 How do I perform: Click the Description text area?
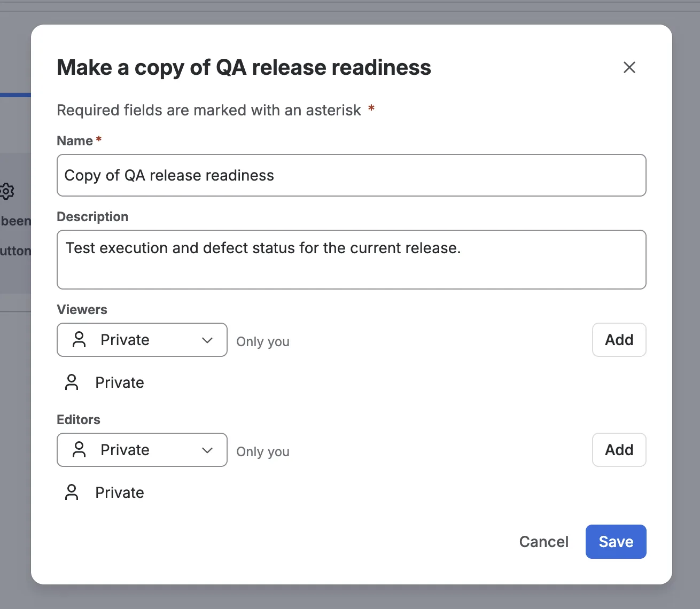pos(352,260)
